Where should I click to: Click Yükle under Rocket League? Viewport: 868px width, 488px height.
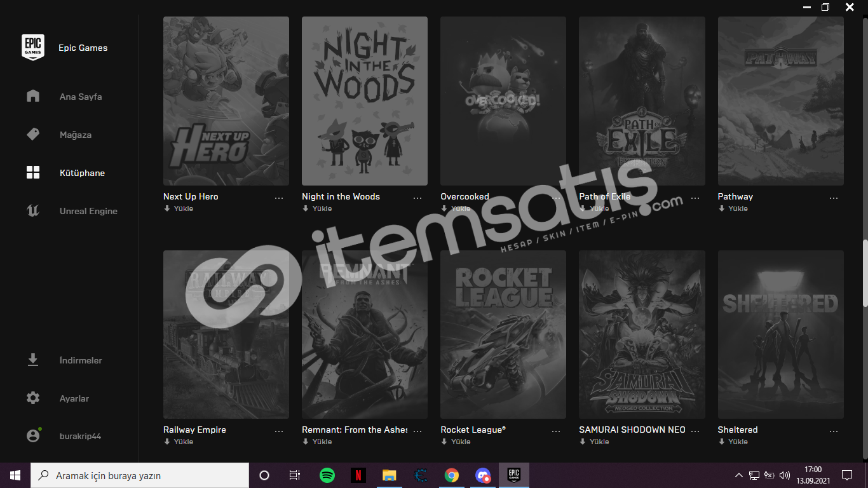pyautogui.click(x=456, y=442)
